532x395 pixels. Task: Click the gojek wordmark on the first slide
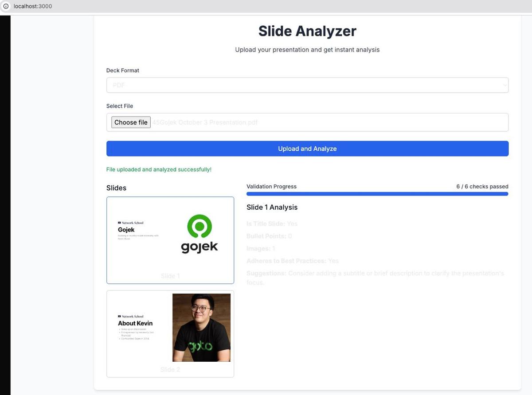[x=199, y=248]
